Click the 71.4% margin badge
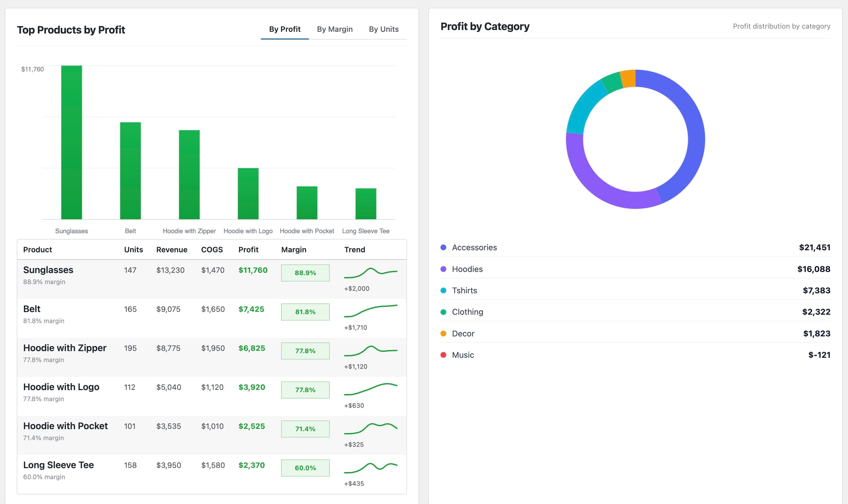Image resolution: width=848 pixels, height=504 pixels. pyautogui.click(x=305, y=429)
